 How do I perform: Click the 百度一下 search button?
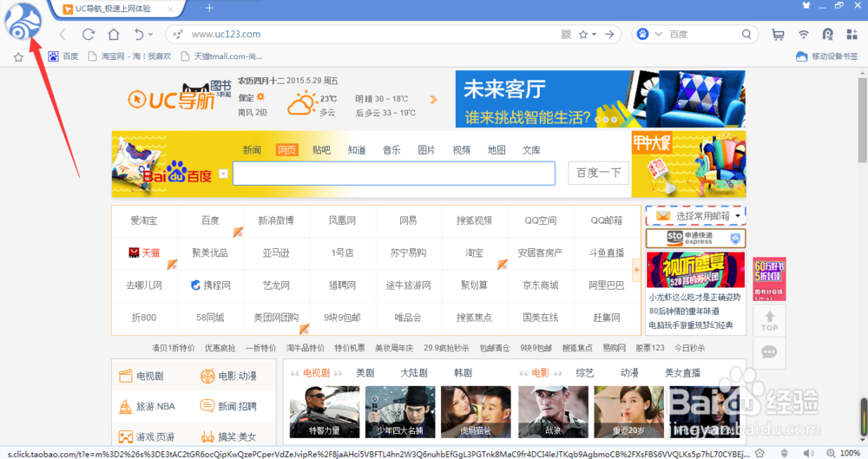(x=598, y=173)
